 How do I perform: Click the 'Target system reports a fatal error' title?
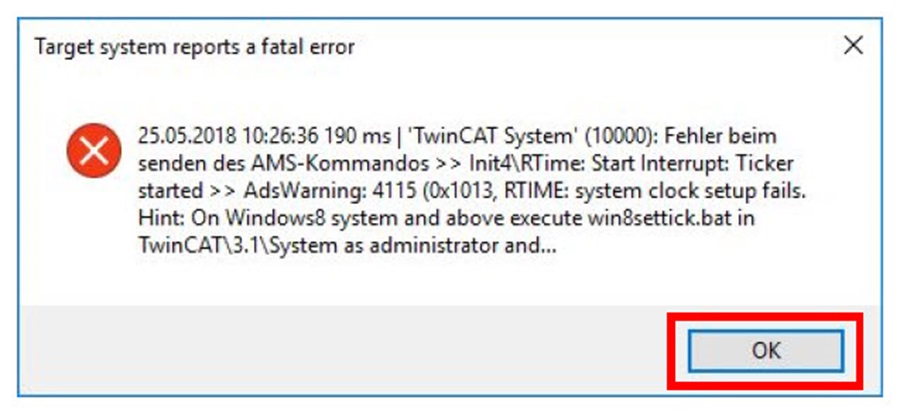point(194,47)
